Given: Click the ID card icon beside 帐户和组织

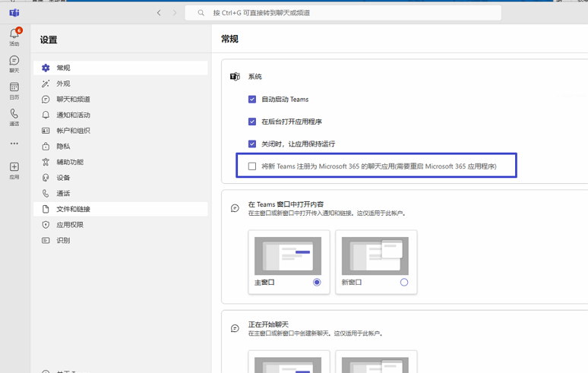Looking at the screenshot, I should coord(46,131).
